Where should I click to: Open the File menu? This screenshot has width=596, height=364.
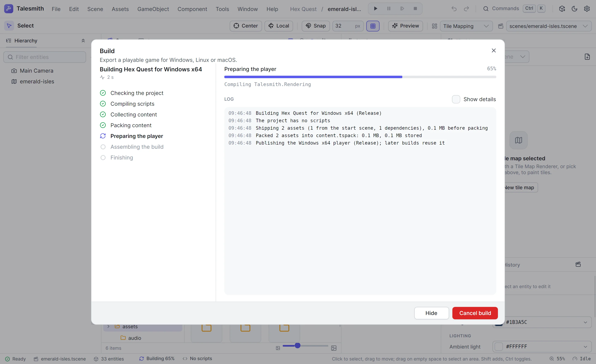point(56,9)
